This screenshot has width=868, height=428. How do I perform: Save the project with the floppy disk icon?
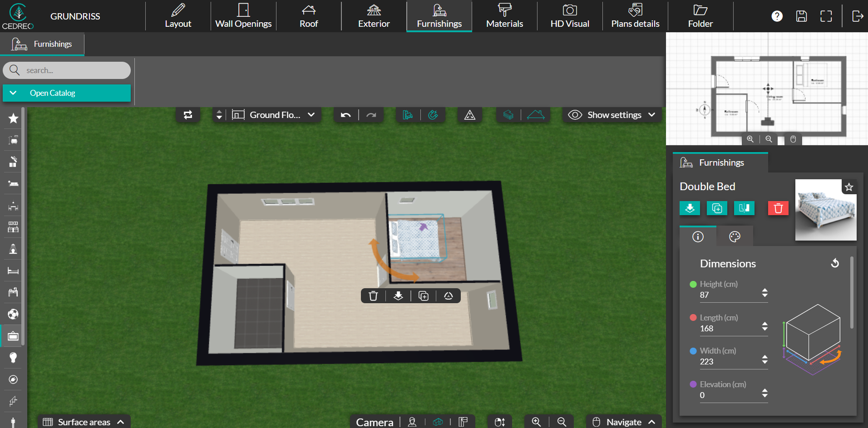click(801, 16)
